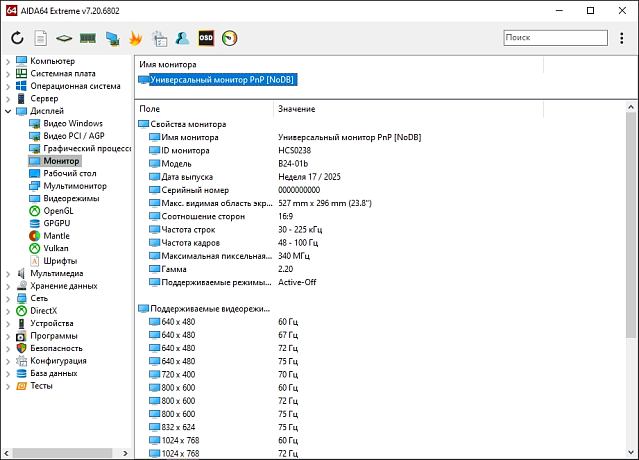This screenshot has width=639, height=460.
Task: Open the OSD panel toolbar icon
Action: (206, 38)
